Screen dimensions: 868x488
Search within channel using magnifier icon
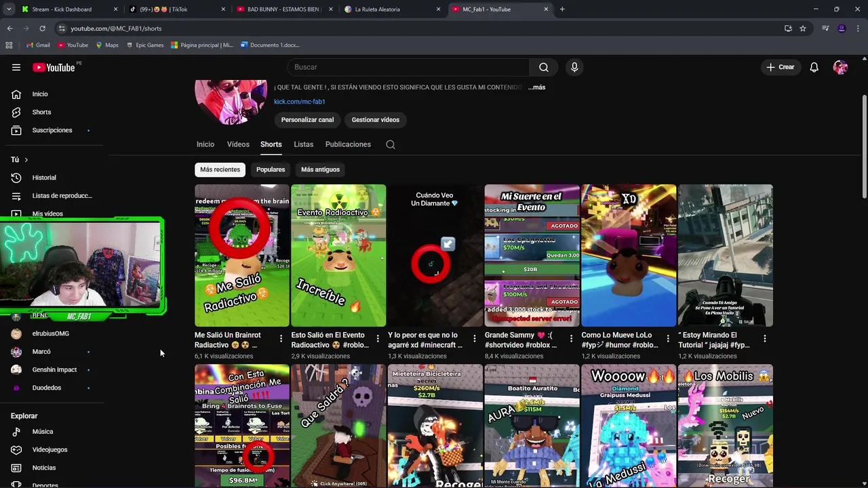click(x=391, y=144)
